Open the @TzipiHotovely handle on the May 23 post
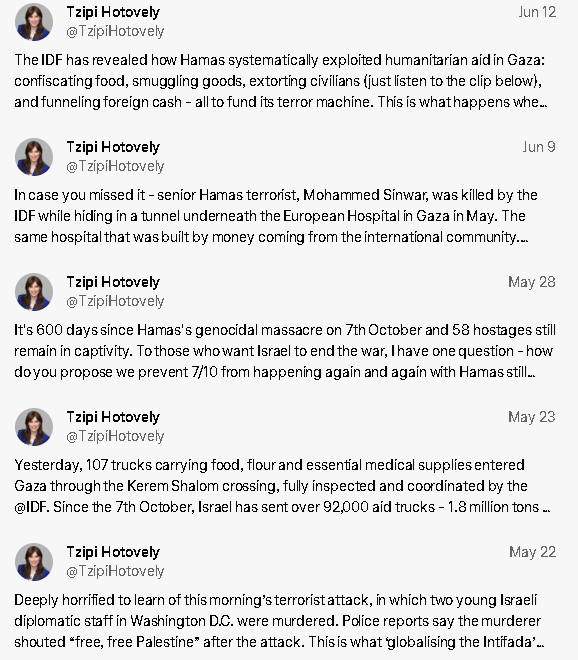This screenshot has height=660, width=578. click(x=115, y=436)
